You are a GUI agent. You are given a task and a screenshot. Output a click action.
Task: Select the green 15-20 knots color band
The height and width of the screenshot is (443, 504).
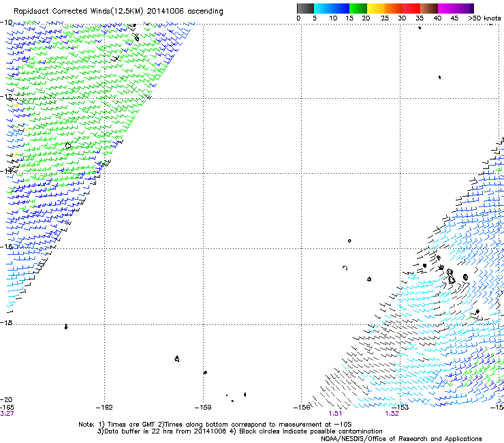[358, 8]
